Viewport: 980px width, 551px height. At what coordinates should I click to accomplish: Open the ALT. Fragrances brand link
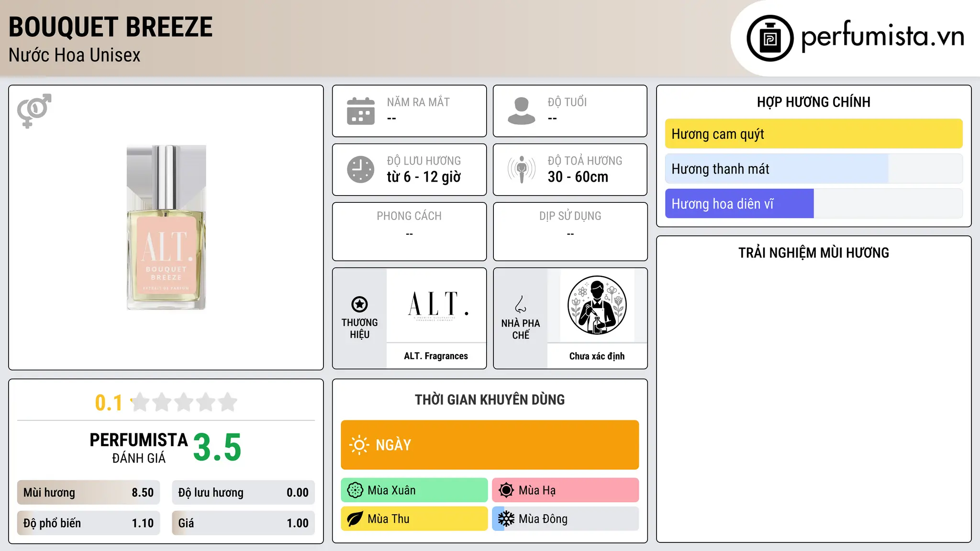tap(436, 356)
